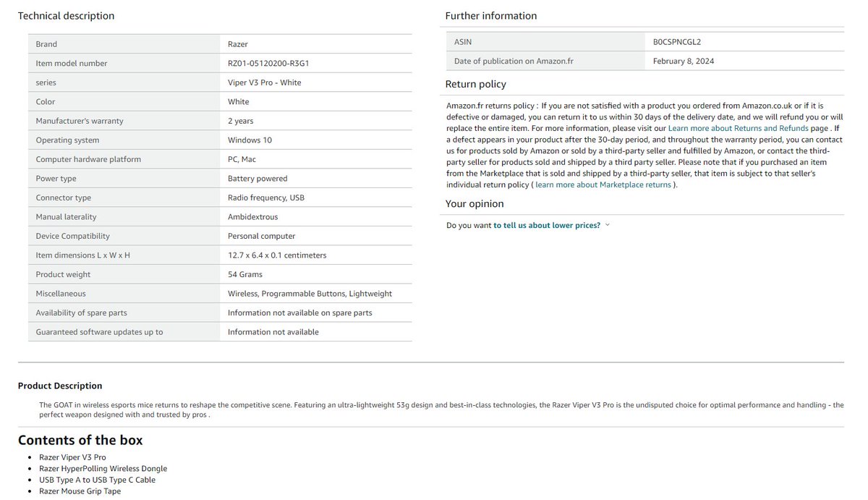
Task: Click the Razer Mouse Grip Tape item
Action: click(x=80, y=491)
